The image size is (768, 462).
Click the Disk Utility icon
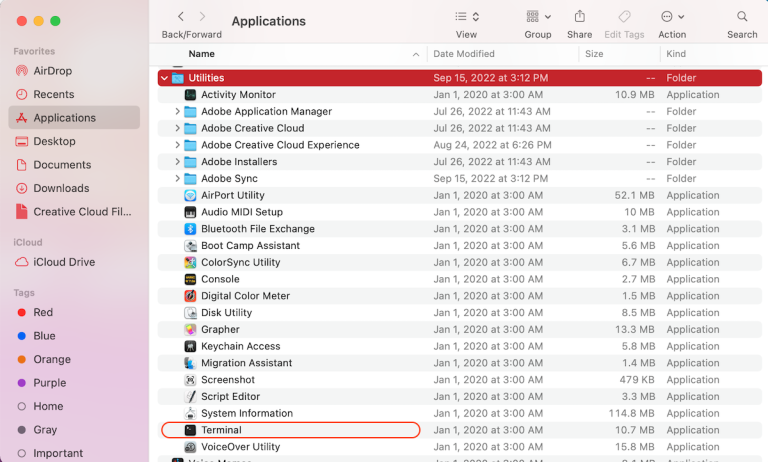[x=190, y=313]
